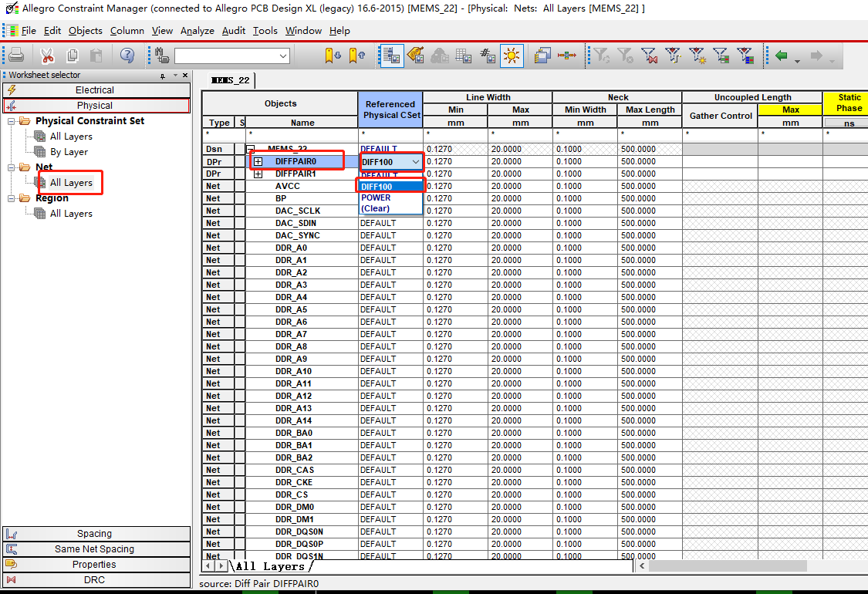The height and width of the screenshot is (594, 868).
Task: Click the Cut scissors icon
Action: click(x=47, y=56)
